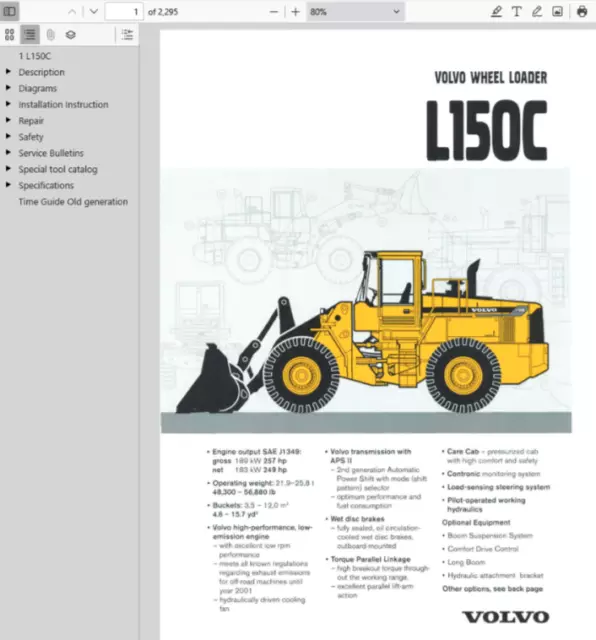Viewport: 596px width, 640px height.
Task: Zoom out with the minus button
Action: [x=274, y=12]
